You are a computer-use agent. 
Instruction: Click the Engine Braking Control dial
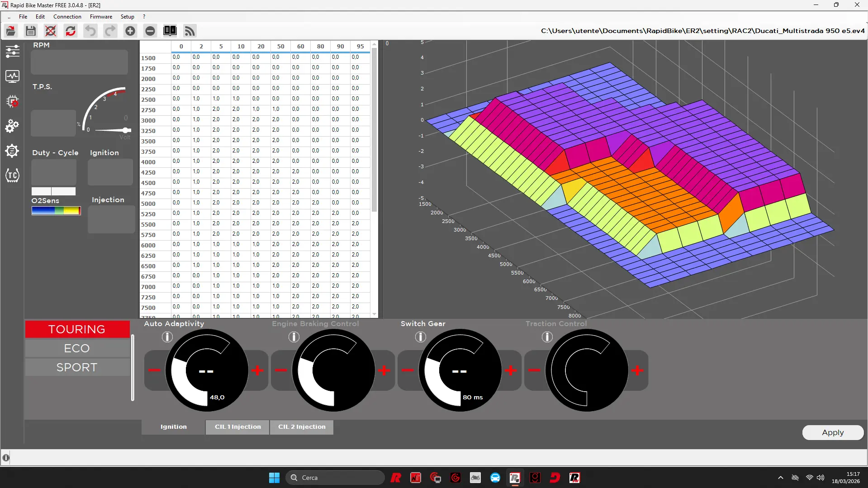[333, 370]
